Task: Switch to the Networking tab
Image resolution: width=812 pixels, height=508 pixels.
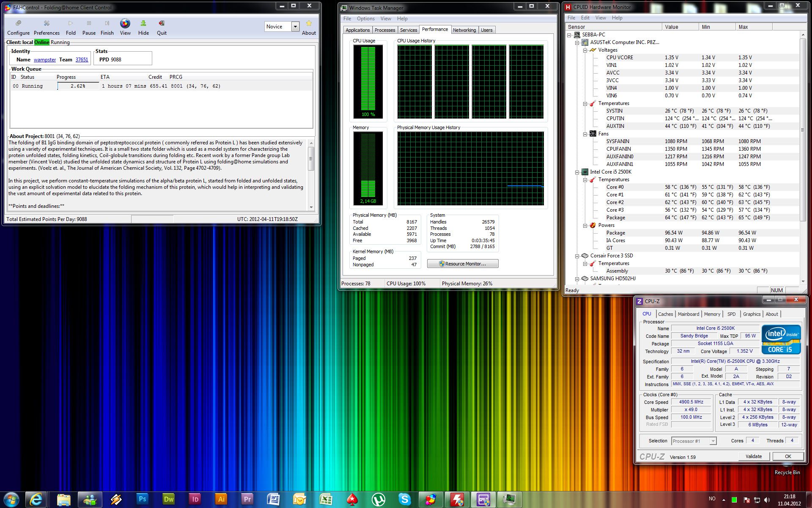Action: pyautogui.click(x=464, y=30)
